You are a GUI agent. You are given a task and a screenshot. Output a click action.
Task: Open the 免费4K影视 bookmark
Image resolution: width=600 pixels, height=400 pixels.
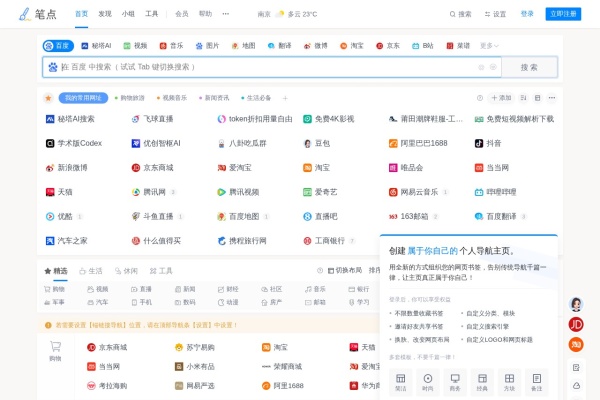click(x=329, y=119)
